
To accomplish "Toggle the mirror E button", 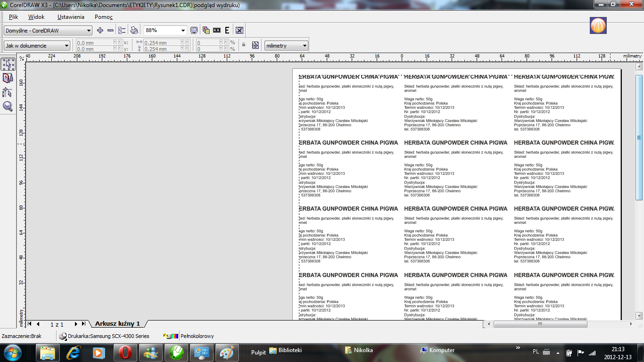I will pyautogui.click(x=227, y=30).
